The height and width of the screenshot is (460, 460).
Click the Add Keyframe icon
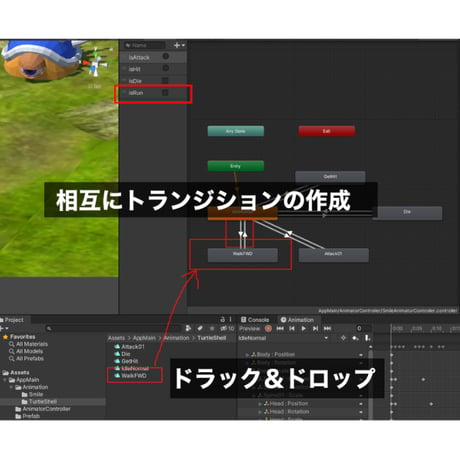point(355,338)
